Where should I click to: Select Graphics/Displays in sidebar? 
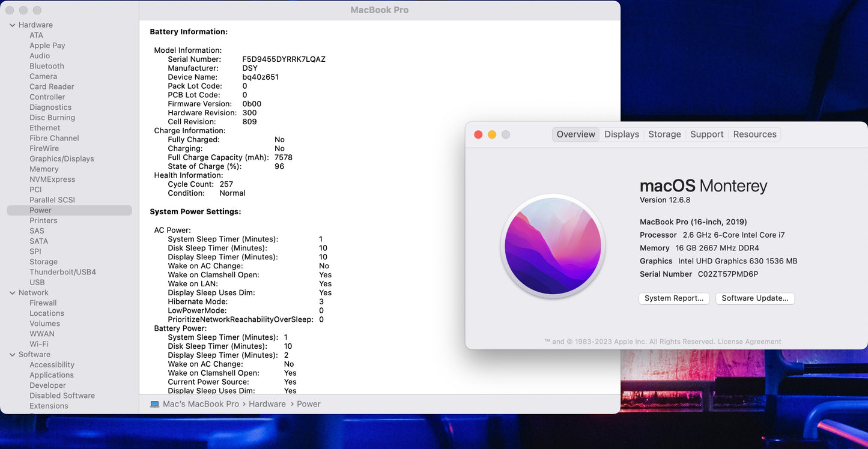click(62, 159)
